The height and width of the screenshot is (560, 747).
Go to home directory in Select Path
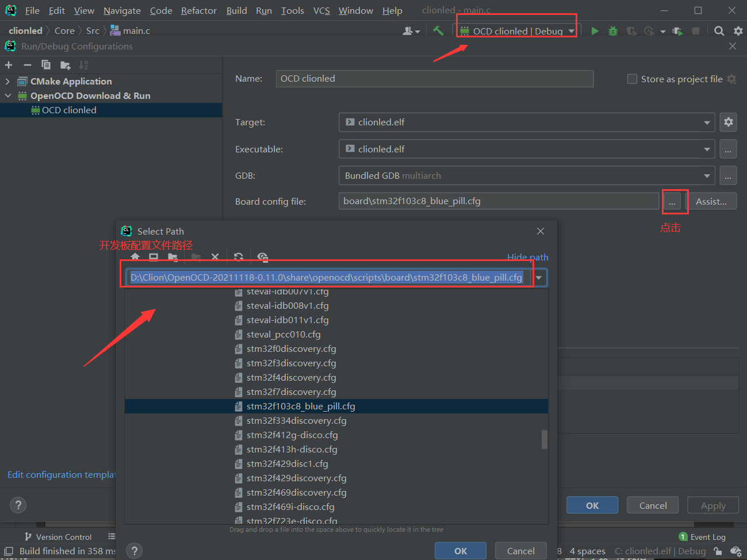pos(135,257)
